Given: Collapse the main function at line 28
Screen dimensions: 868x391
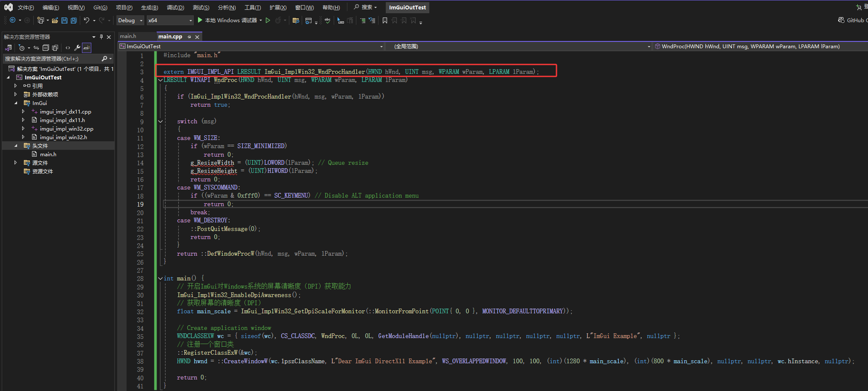Looking at the screenshot, I should tap(160, 278).
